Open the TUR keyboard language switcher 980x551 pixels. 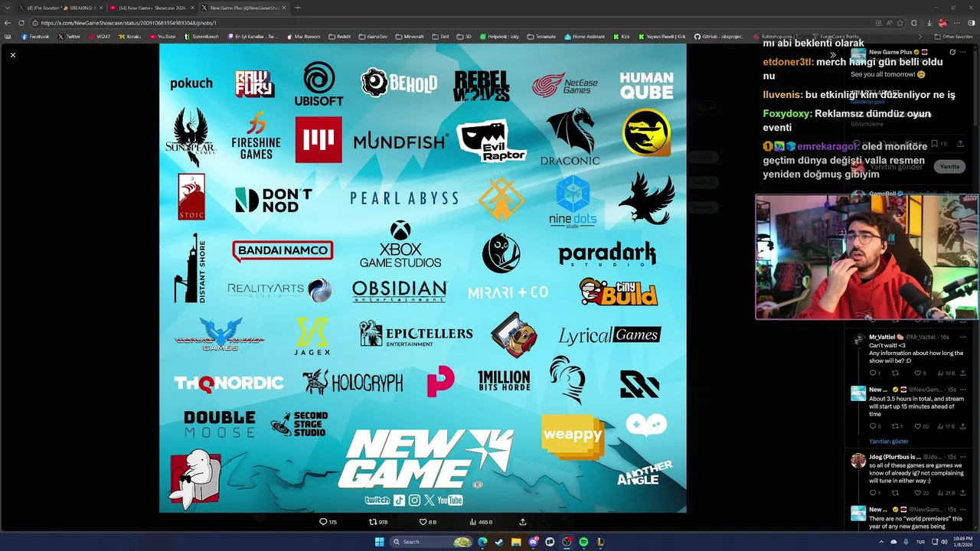tap(921, 542)
